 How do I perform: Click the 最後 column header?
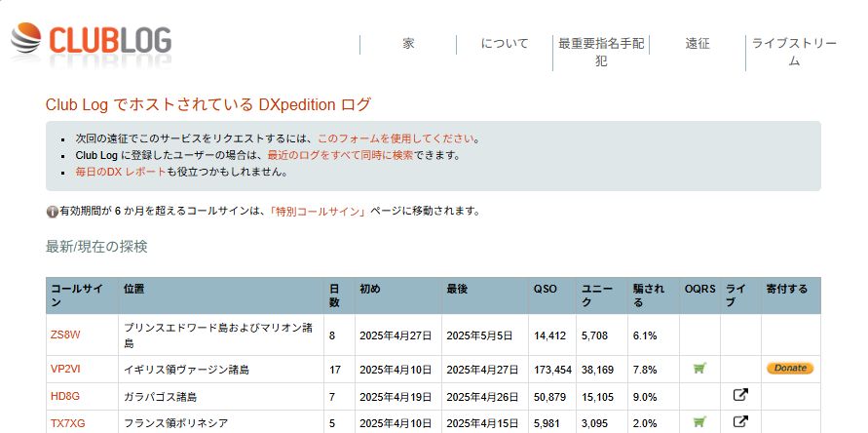(x=485, y=295)
